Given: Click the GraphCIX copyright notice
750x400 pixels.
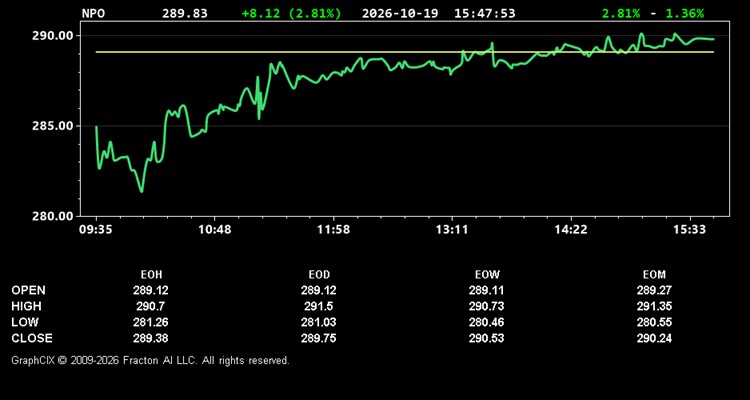Looking at the screenshot, I should click(150, 360).
